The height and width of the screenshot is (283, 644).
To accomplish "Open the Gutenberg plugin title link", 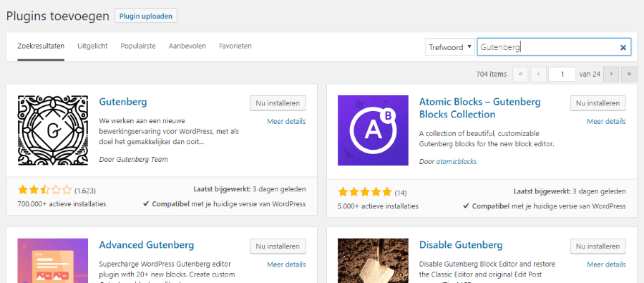I will point(123,102).
